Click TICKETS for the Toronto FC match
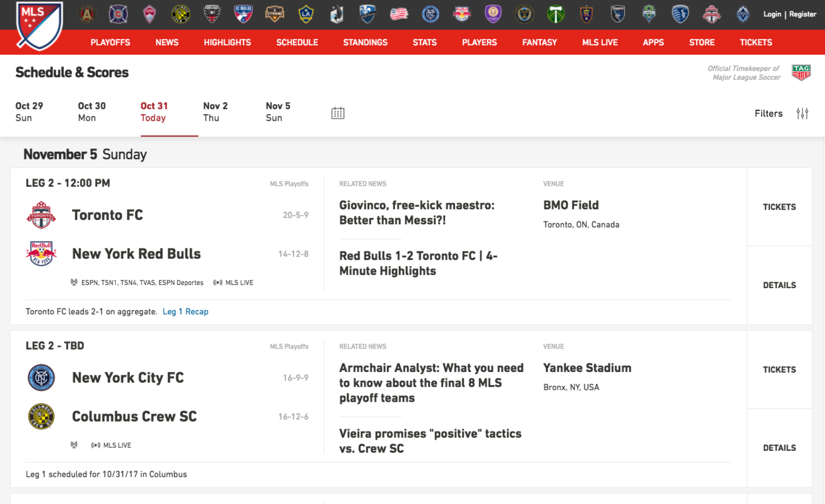The image size is (825, 504). [x=779, y=207]
